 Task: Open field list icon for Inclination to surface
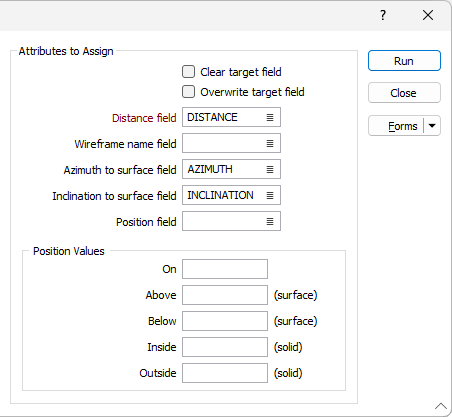270,195
